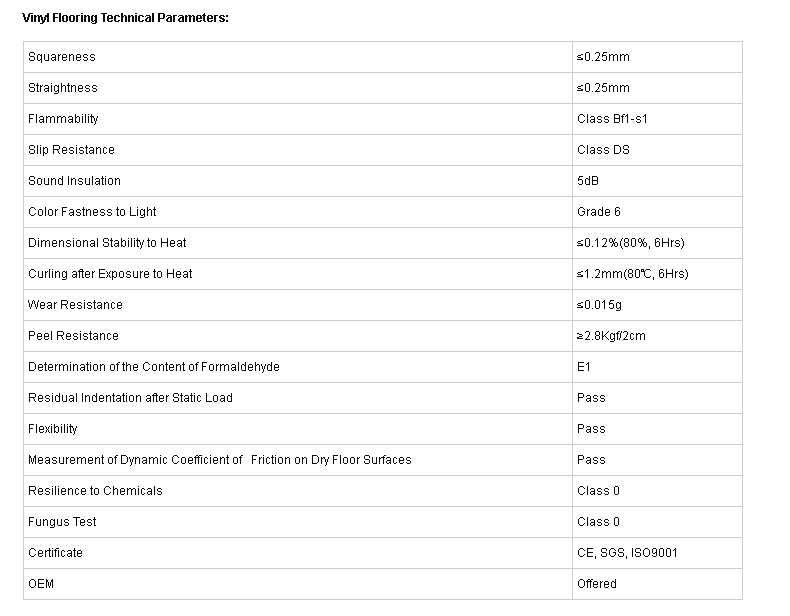The width and height of the screenshot is (790, 616).
Task: Click Color Fastness to Light label
Action: click(x=92, y=212)
